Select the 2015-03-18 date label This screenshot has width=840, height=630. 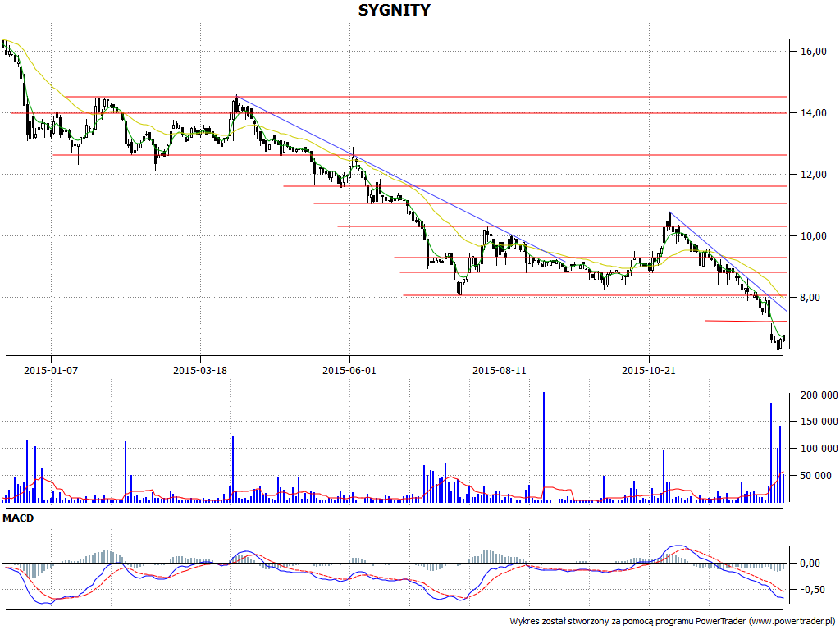[x=200, y=370]
